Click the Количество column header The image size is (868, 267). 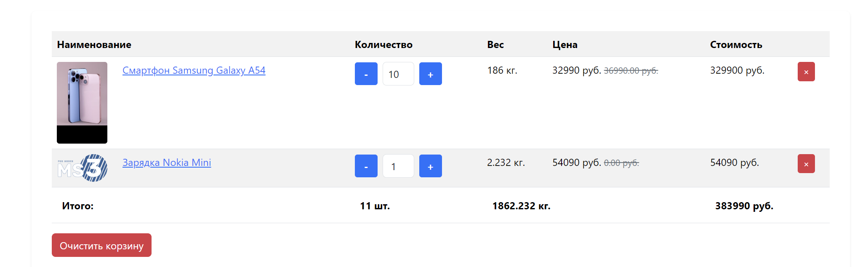(x=383, y=45)
